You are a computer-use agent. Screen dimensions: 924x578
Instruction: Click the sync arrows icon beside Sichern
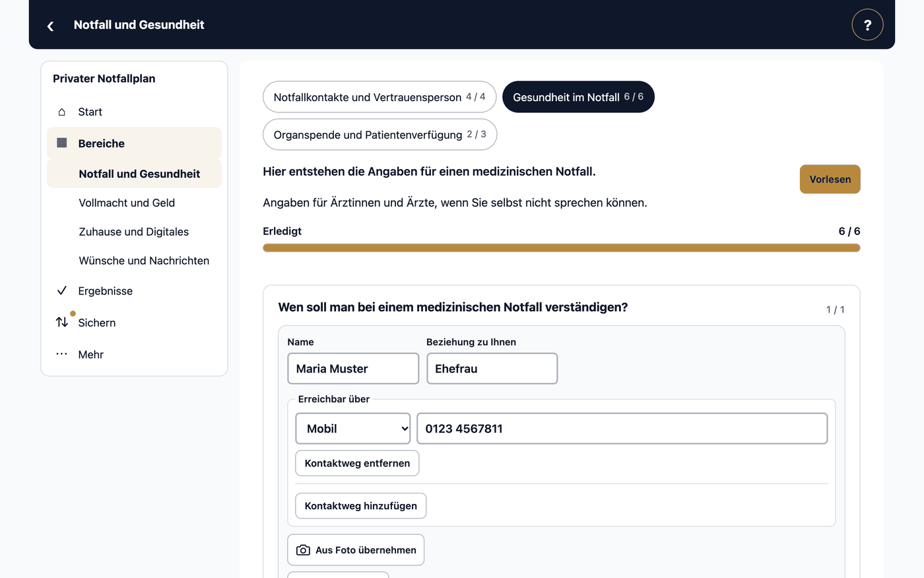pyautogui.click(x=62, y=322)
